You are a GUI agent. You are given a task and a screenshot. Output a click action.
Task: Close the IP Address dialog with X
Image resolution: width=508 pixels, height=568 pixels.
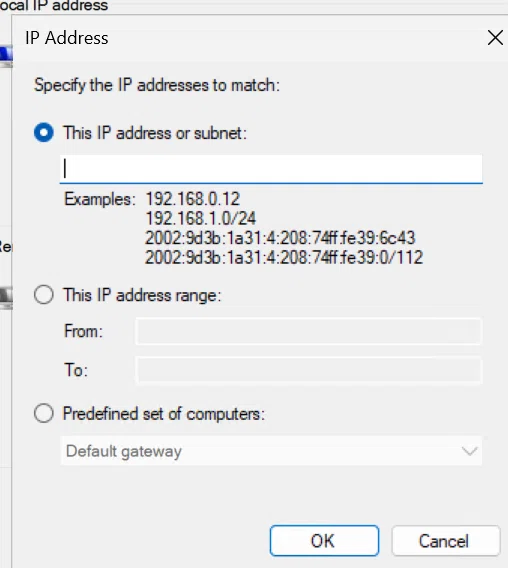pyautogui.click(x=495, y=38)
